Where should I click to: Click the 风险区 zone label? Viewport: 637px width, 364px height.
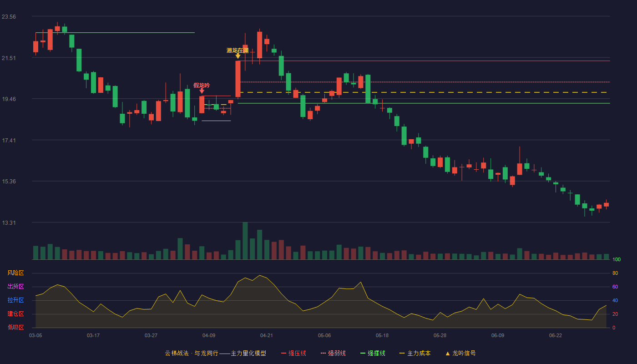pyautogui.click(x=15, y=273)
